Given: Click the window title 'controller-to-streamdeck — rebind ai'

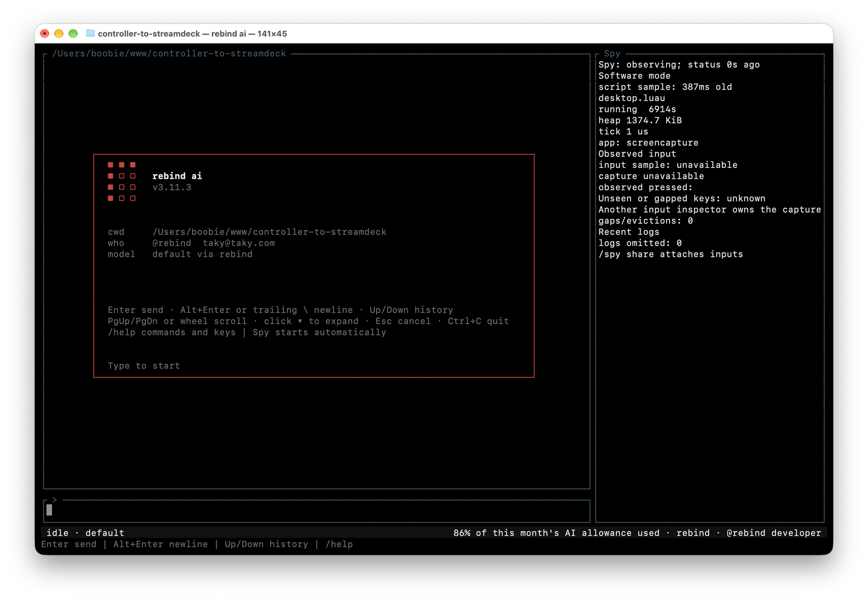Looking at the screenshot, I should pos(172,33).
